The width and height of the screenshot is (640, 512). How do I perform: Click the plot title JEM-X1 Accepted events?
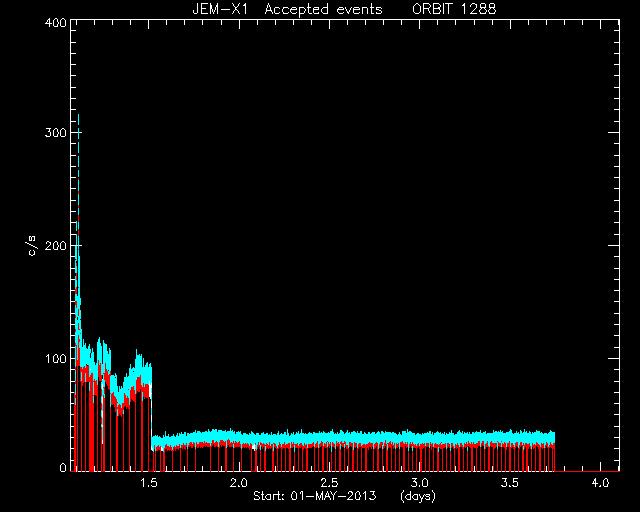pyautogui.click(x=287, y=9)
